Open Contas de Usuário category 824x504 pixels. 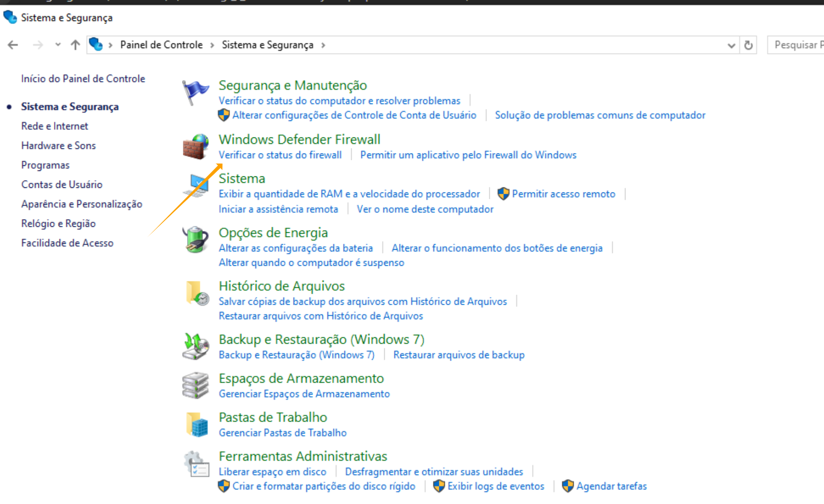62,185
